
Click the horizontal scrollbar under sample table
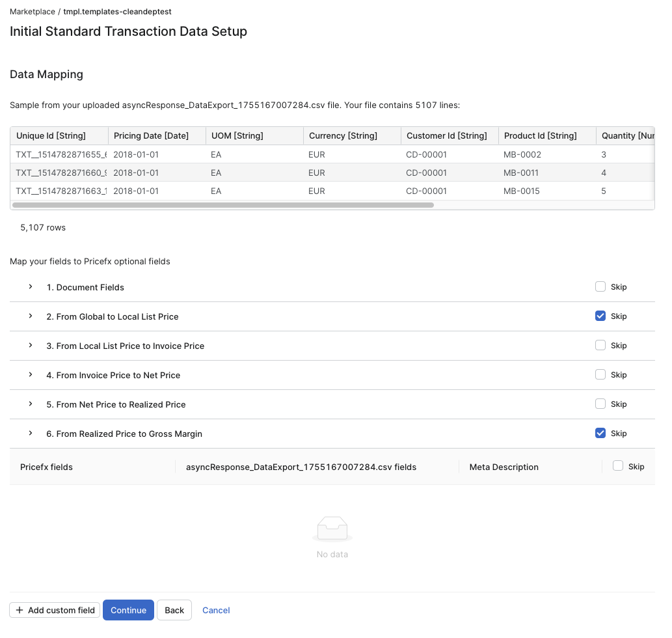tap(222, 205)
